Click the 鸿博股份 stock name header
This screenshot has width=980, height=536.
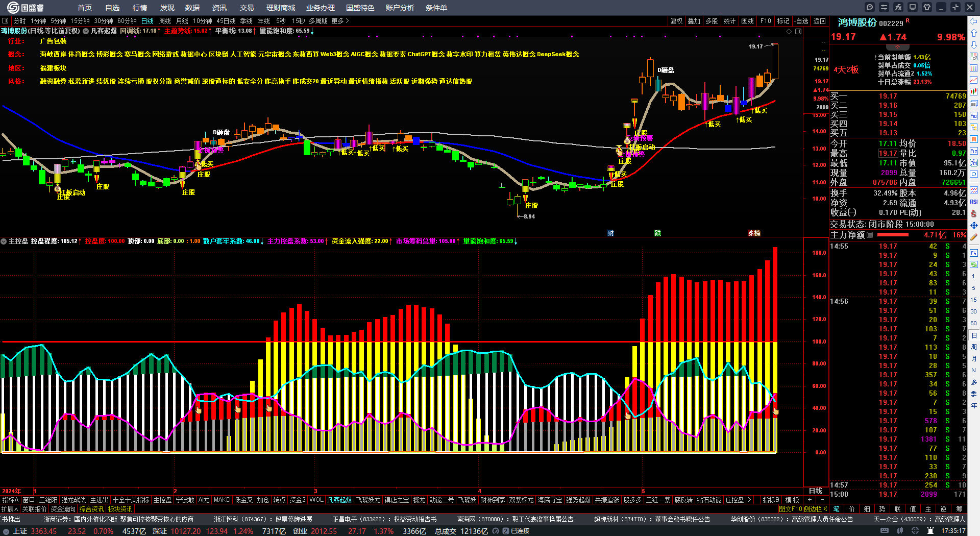click(x=857, y=22)
